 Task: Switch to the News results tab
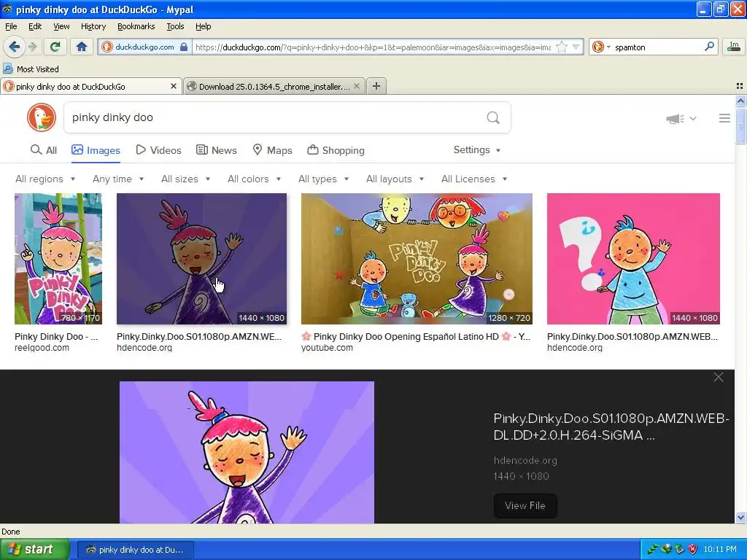point(216,150)
